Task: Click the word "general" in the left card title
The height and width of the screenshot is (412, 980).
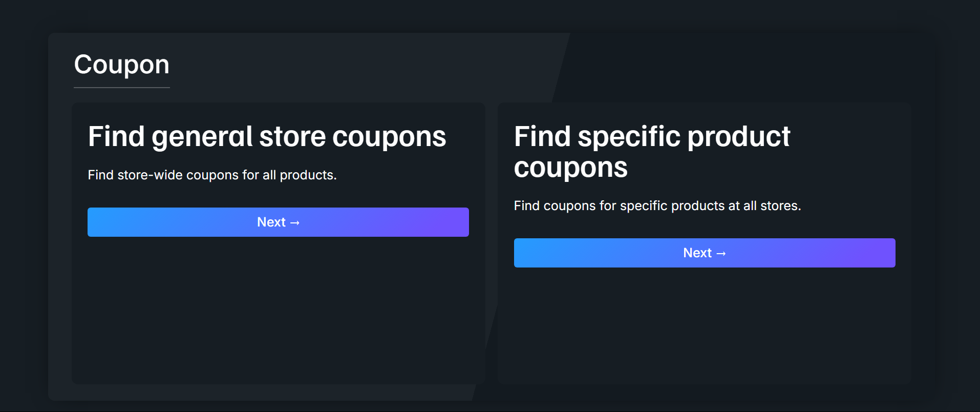Action: click(x=202, y=137)
